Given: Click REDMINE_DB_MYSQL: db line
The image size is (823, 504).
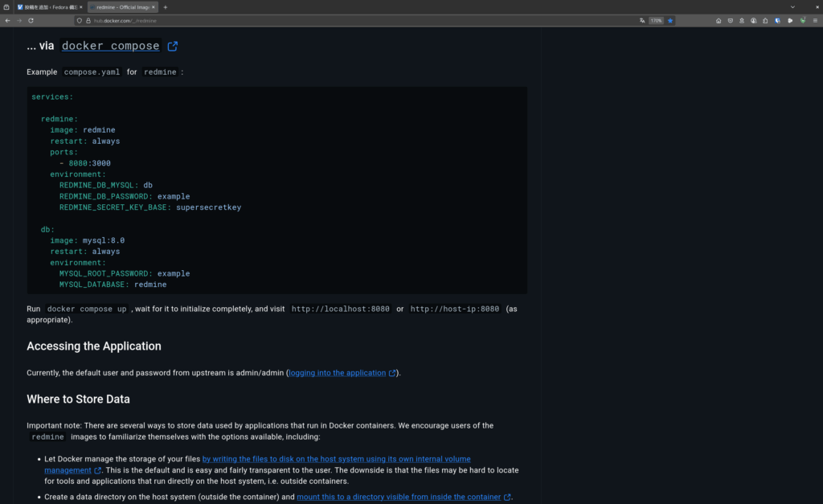Looking at the screenshot, I should (x=106, y=186).
